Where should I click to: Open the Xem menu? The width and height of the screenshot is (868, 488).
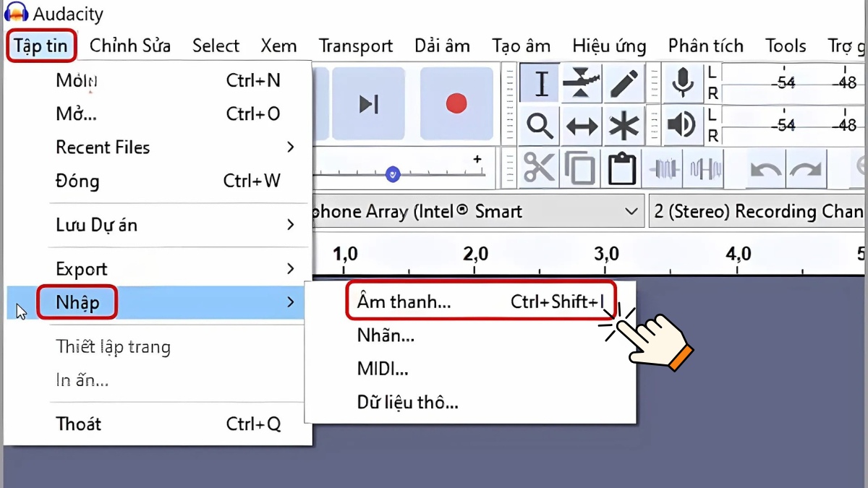(x=278, y=46)
